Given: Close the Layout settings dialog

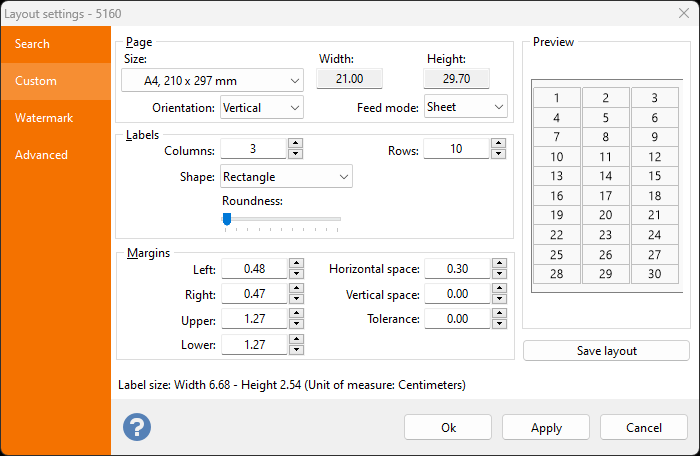Looking at the screenshot, I should [x=676, y=13].
